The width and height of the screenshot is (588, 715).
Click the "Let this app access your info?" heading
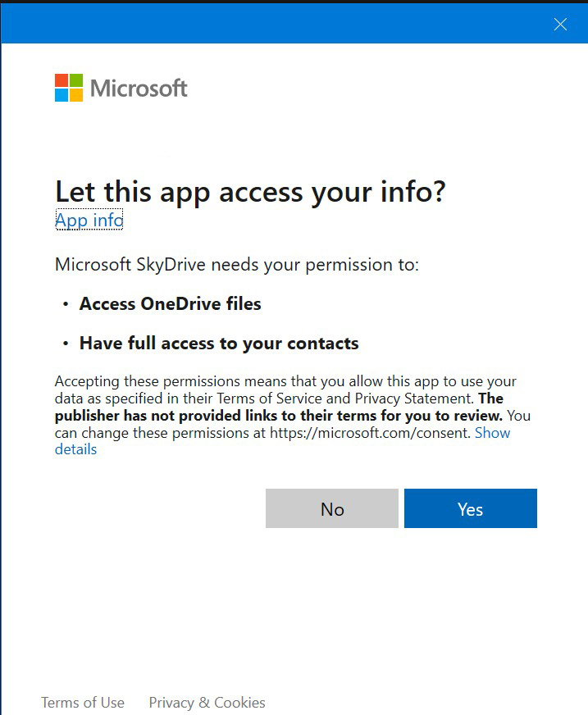(250, 191)
